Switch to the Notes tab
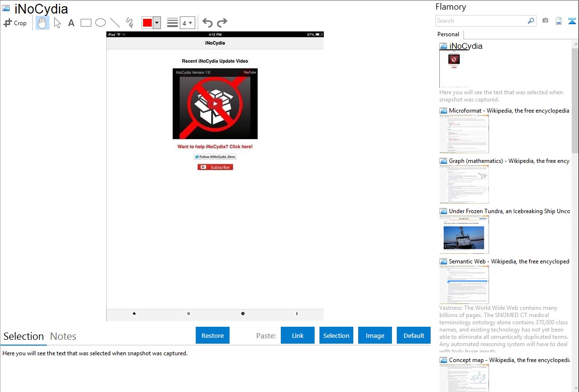 coord(63,336)
